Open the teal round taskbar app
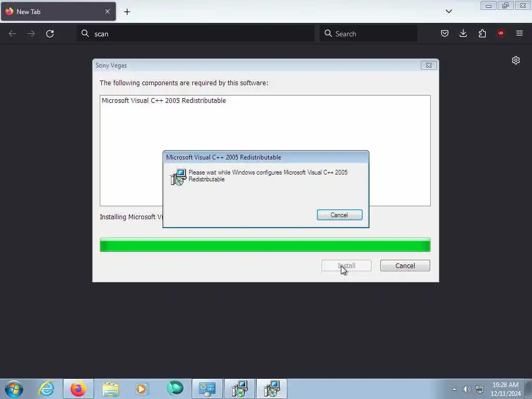The width and height of the screenshot is (532, 399). coord(175,389)
